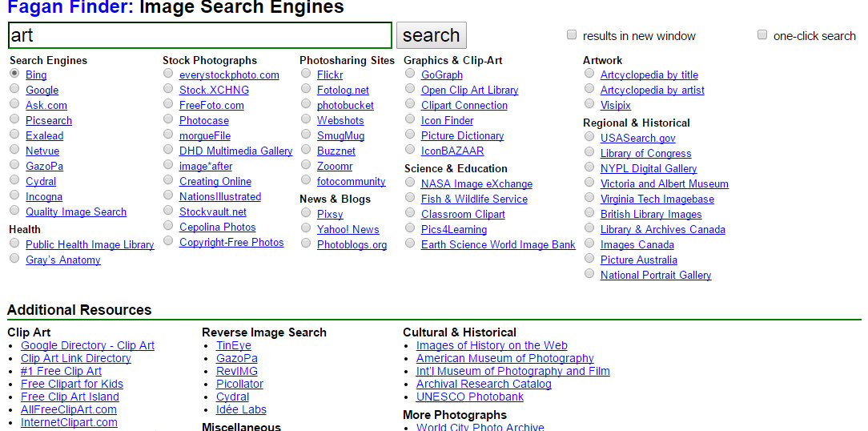Screen dimensions: 868x431
Task: Open the Netvue link
Action: [x=42, y=151]
